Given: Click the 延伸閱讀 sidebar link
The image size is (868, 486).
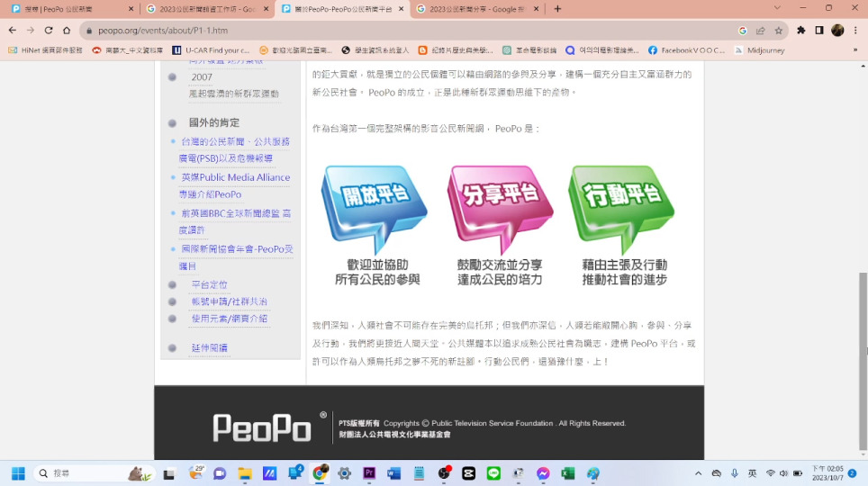Looking at the screenshot, I should 209,347.
